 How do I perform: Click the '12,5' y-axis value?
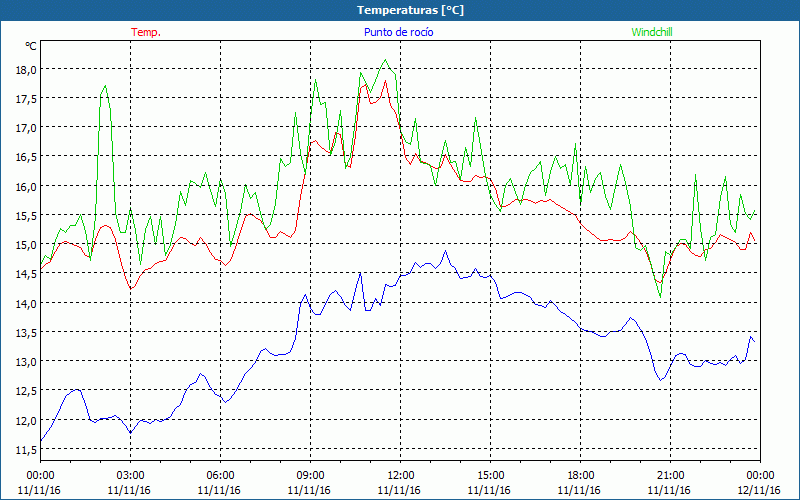(x=26, y=391)
